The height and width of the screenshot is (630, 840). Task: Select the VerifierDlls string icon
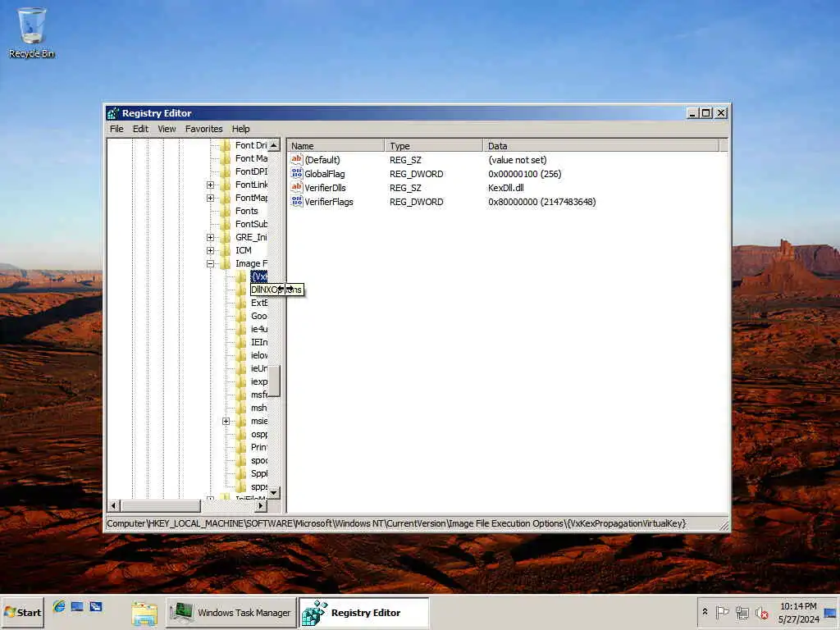pos(296,188)
